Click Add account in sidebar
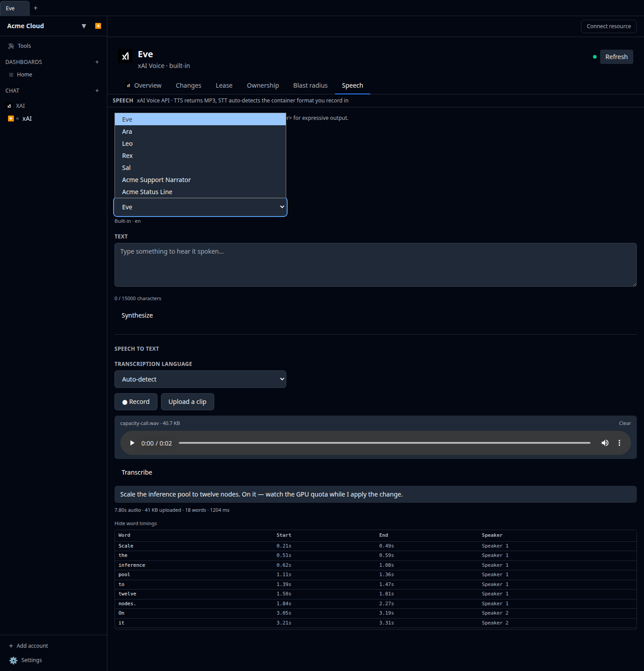This screenshot has width=644, height=671. pos(29,646)
